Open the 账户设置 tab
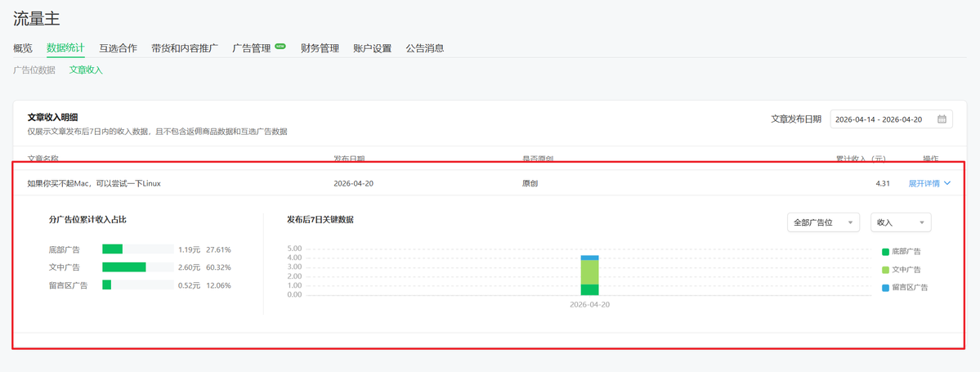The height and width of the screenshot is (372, 980). point(372,48)
